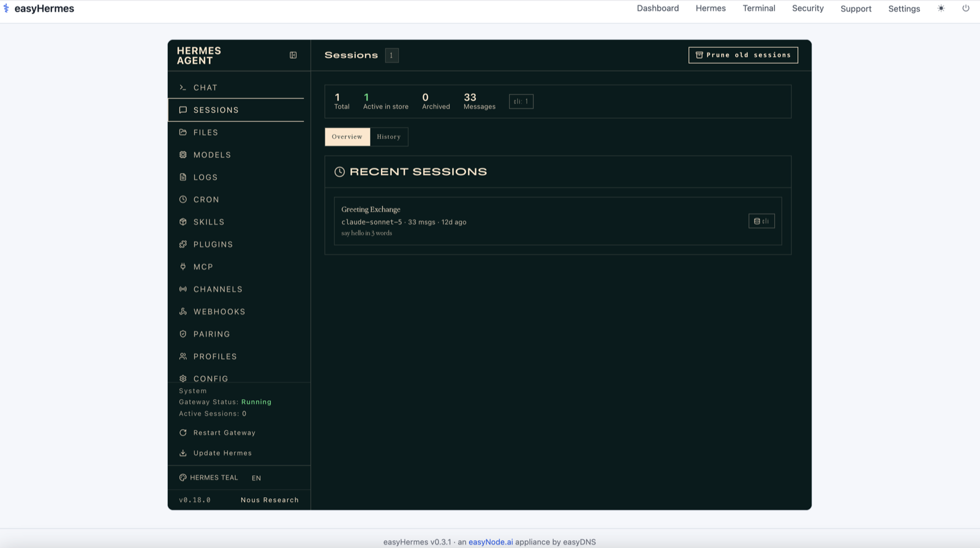The height and width of the screenshot is (548, 980).
Task: Click the Chat terminal prompt icon
Action: (183, 88)
